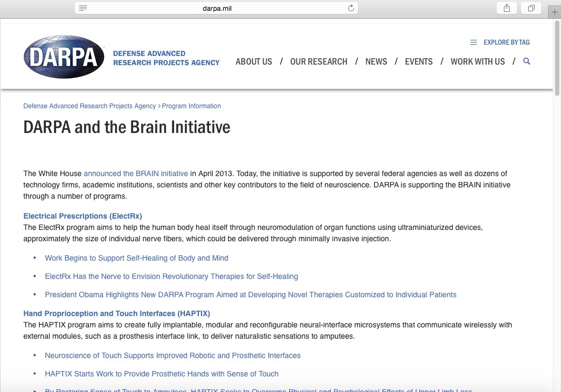Click the DARPA logo
This screenshot has width=561, height=392.
(x=64, y=57)
